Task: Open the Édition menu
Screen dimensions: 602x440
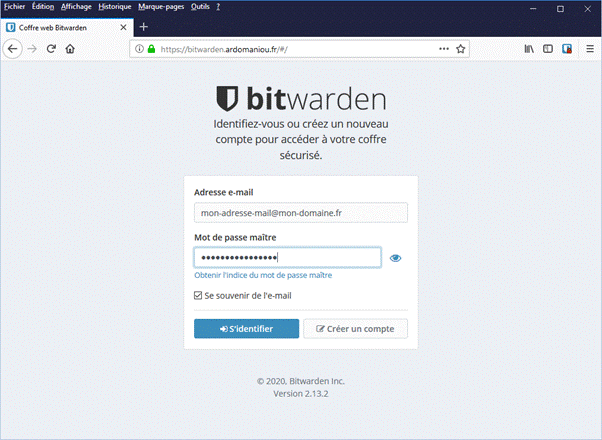Action: [43, 7]
